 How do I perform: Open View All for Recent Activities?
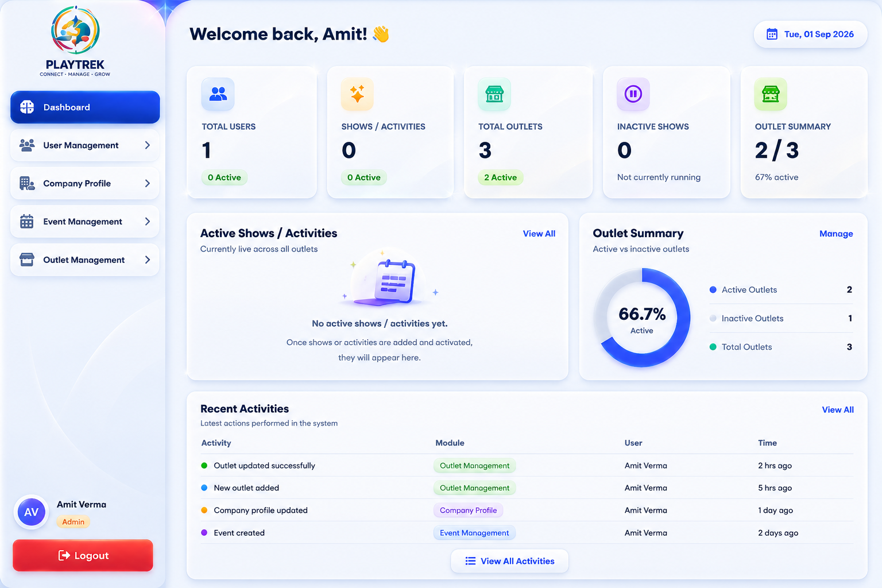[x=838, y=409]
